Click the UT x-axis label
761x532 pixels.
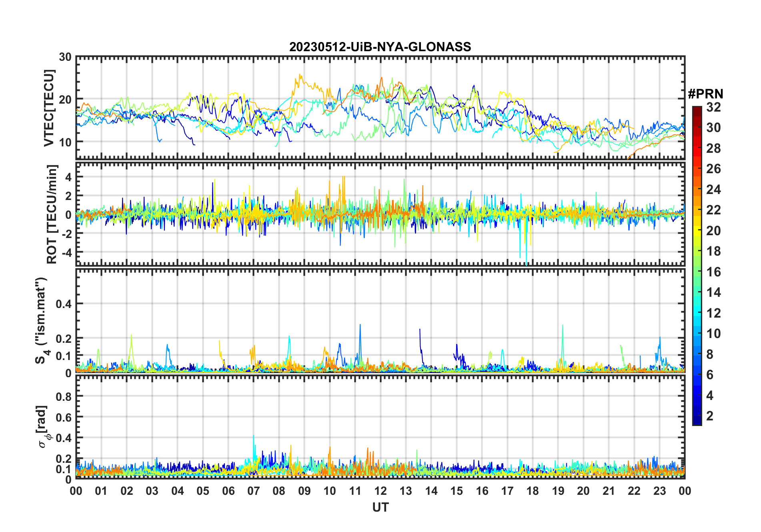coord(380,508)
